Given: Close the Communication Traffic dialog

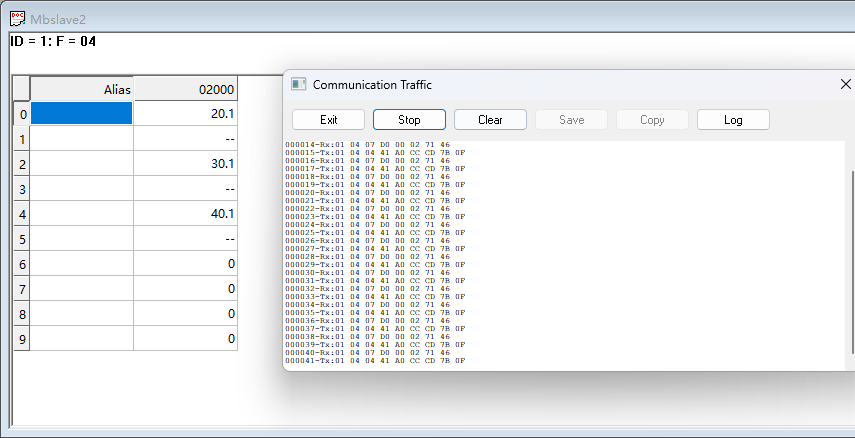Looking at the screenshot, I should click(x=845, y=85).
